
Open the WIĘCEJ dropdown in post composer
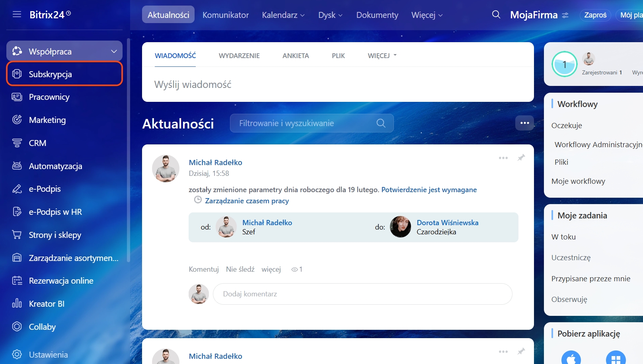[382, 56]
